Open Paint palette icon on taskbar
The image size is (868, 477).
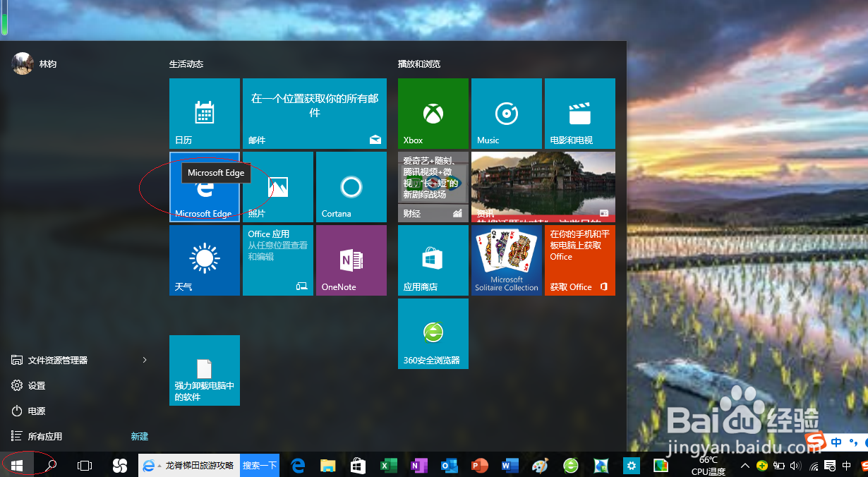click(541, 465)
